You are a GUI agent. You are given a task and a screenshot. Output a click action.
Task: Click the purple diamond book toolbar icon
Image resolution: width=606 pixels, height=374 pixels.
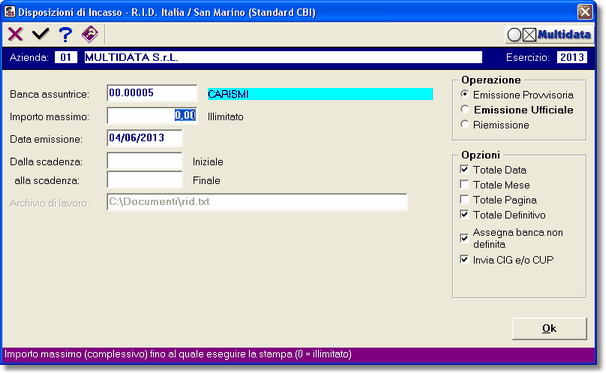[x=90, y=34]
